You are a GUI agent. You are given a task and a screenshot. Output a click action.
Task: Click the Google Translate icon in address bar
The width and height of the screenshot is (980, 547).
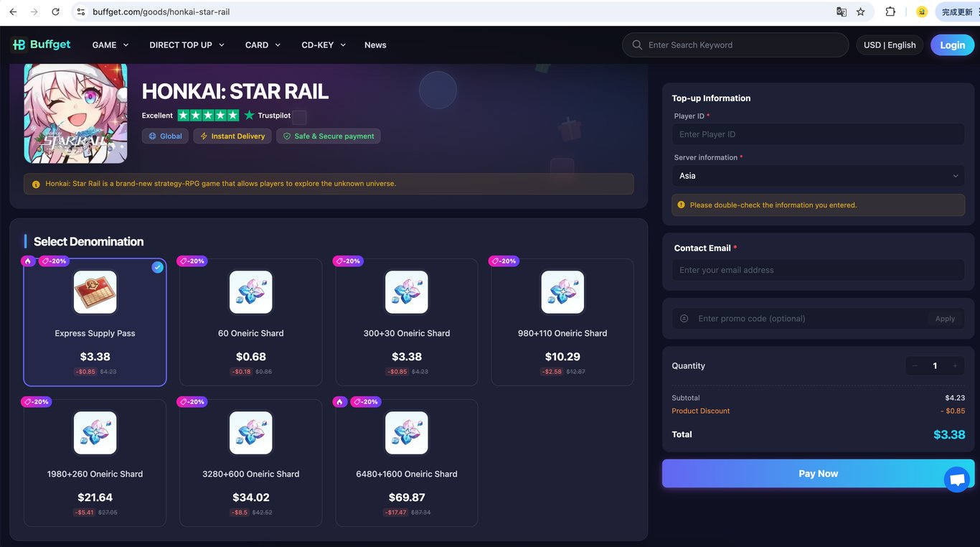pyautogui.click(x=842, y=12)
